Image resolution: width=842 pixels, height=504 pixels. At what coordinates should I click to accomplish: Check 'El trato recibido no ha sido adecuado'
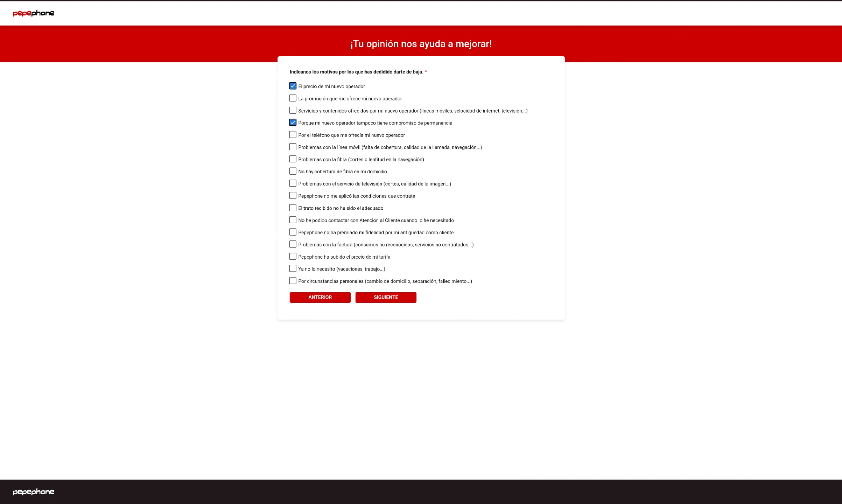293,208
